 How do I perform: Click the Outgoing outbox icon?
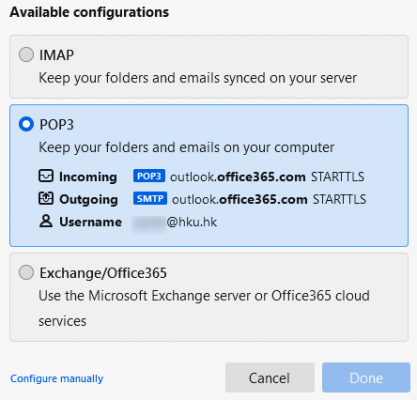pos(46,199)
